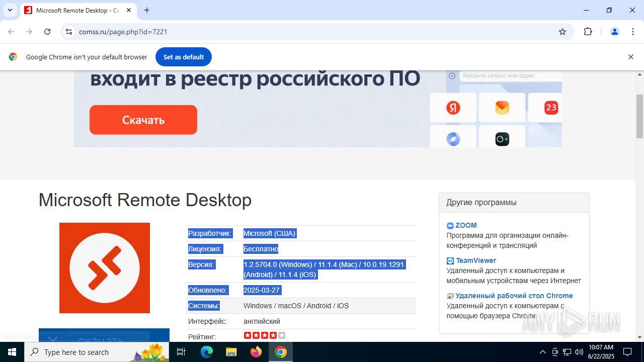Click the TeamViewer icon beside link

click(450, 261)
